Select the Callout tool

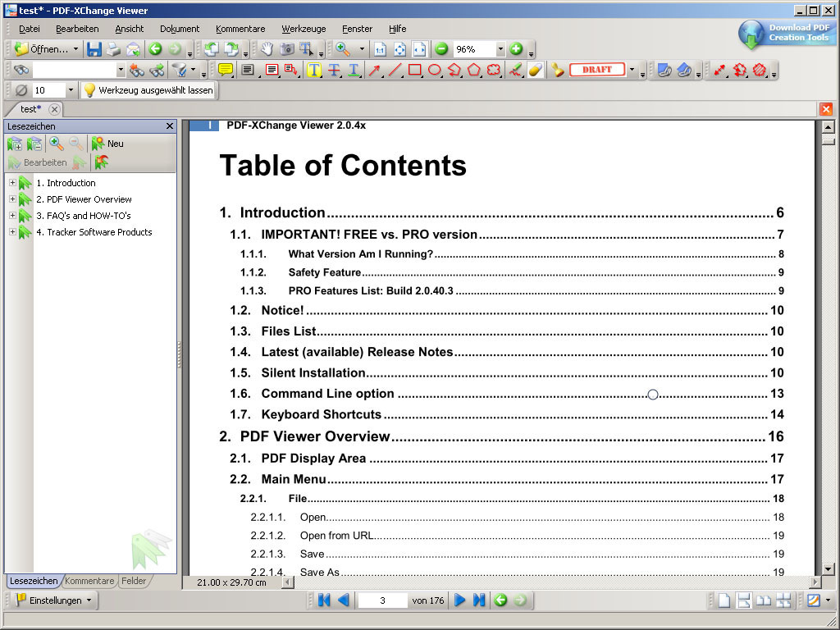(x=291, y=70)
